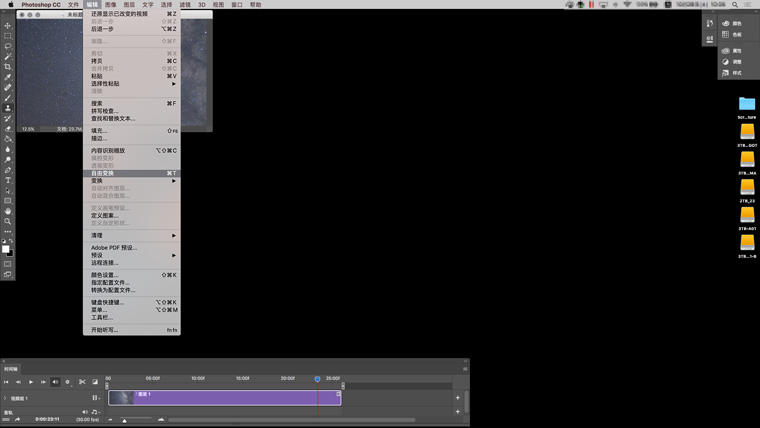The width and height of the screenshot is (760, 428).
Task: Open audio track music note dropdown
Action: click(95, 412)
